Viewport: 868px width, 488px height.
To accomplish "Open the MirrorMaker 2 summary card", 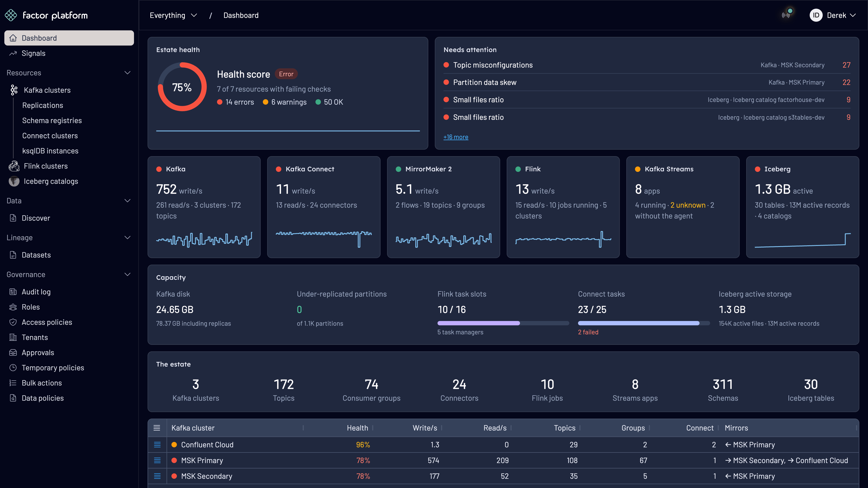I will click(443, 207).
